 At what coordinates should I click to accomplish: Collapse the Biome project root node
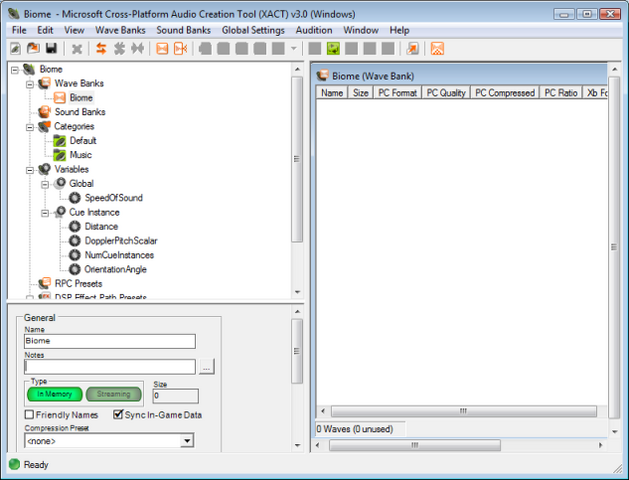15,70
